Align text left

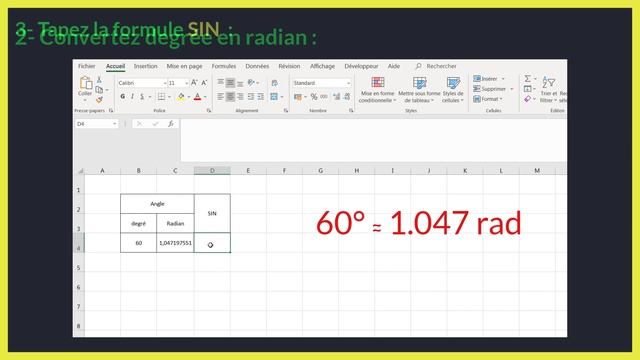pyautogui.click(x=220, y=97)
